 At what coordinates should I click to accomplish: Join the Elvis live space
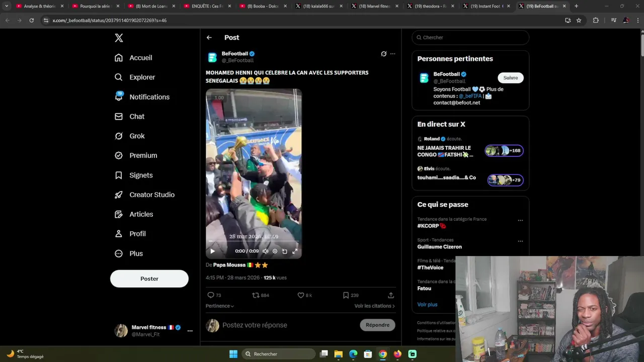coord(470,176)
